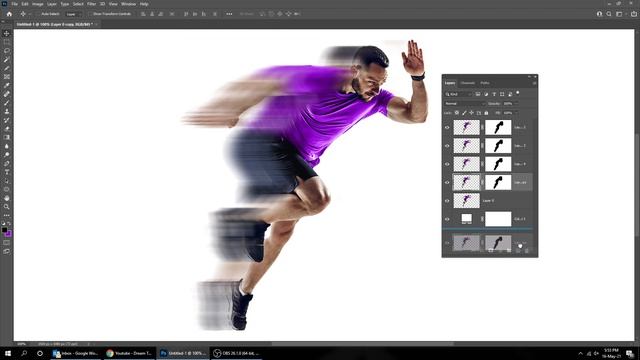The height and width of the screenshot is (360, 640).
Task: Select the Eyedropper tool
Action: (x=7, y=85)
